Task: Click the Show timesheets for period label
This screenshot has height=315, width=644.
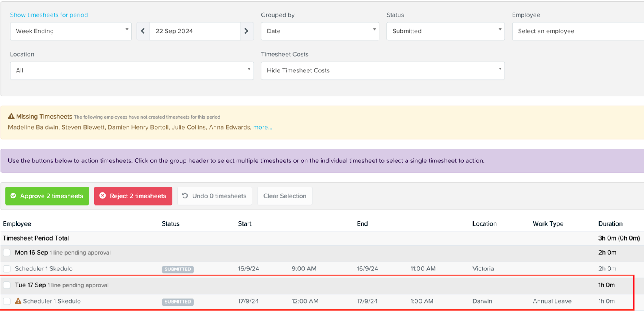Action: click(49, 15)
